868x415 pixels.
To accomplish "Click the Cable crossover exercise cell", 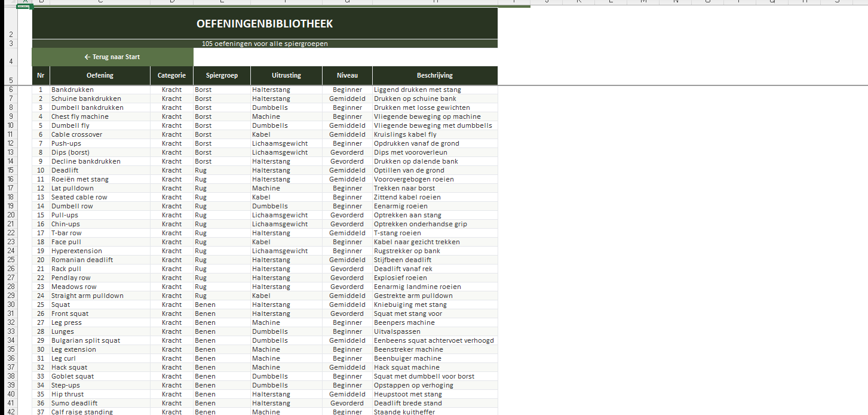I will pos(100,134).
